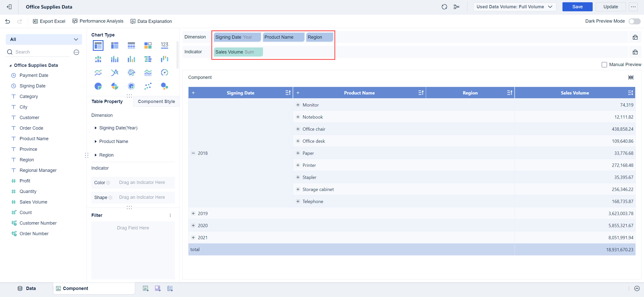Image resolution: width=644 pixels, height=297 pixels.
Task: Enable the Manual Preview checkbox
Action: click(x=604, y=65)
